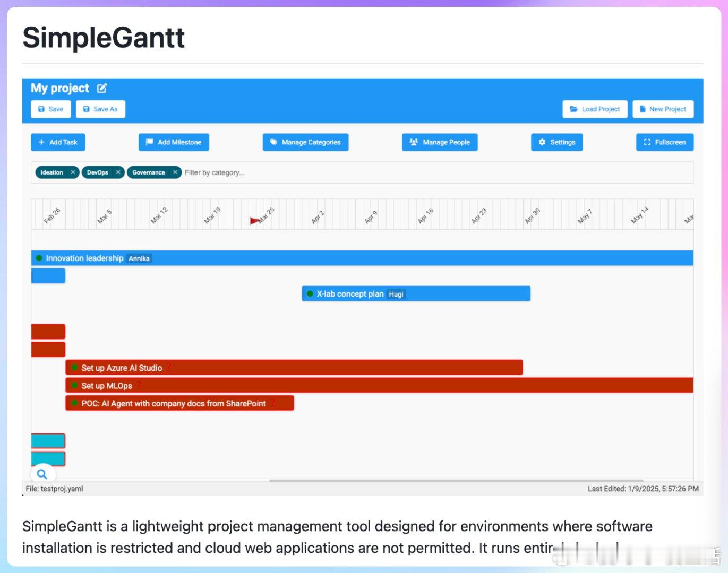This screenshot has height=573, width=728.
Task: Open Manage Categories
Action: (305, 142)
